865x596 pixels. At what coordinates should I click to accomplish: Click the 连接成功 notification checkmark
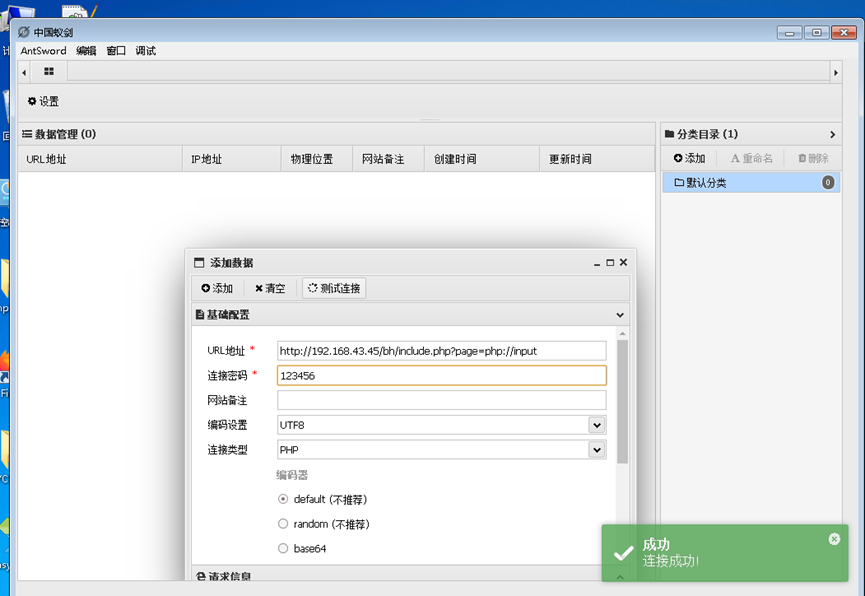[623, 552]
